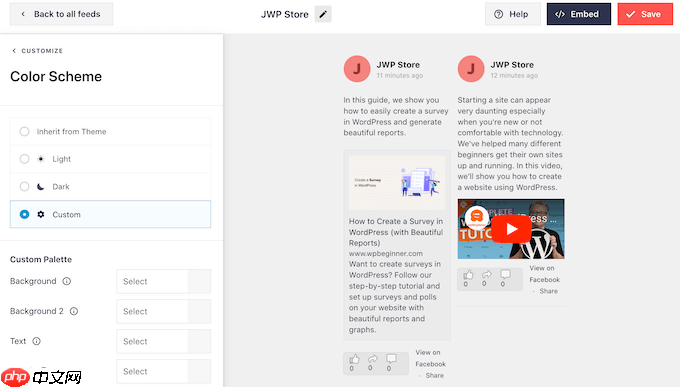This screenshot has width=680, height=387.
Task: Click the 11 minutes ago timestamp
Action: click(399, 75)
